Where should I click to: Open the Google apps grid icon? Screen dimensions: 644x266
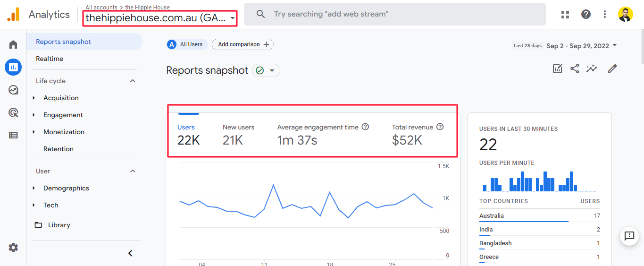(x=565, y=14)
